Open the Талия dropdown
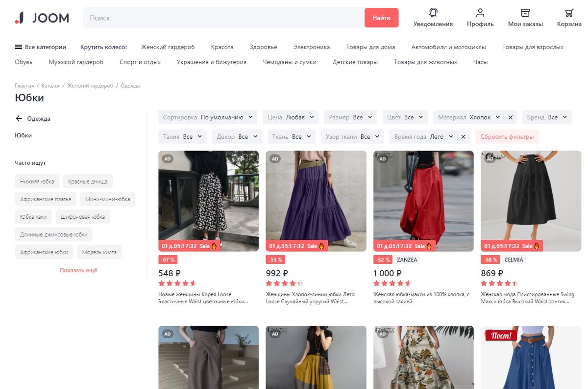588x389 pixels. tap(182, 137)
